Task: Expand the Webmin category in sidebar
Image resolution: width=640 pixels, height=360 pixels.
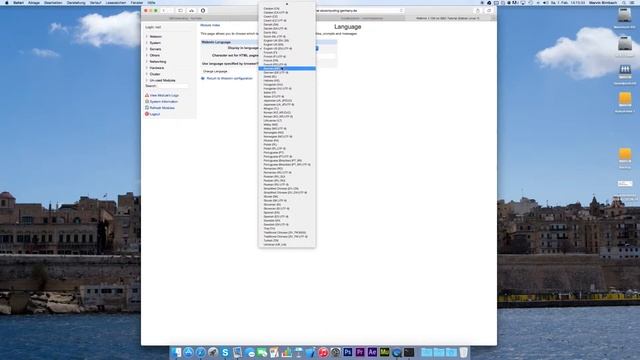Action: tap(156, 36)
